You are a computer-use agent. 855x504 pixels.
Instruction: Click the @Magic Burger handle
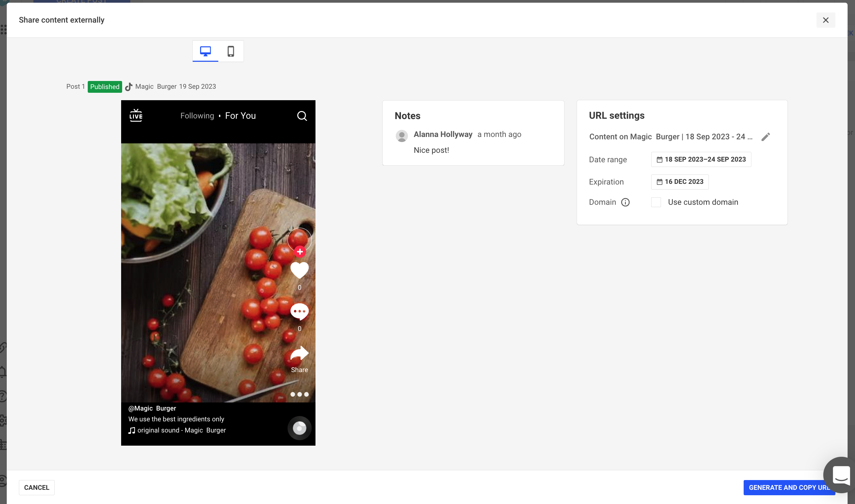152,408
